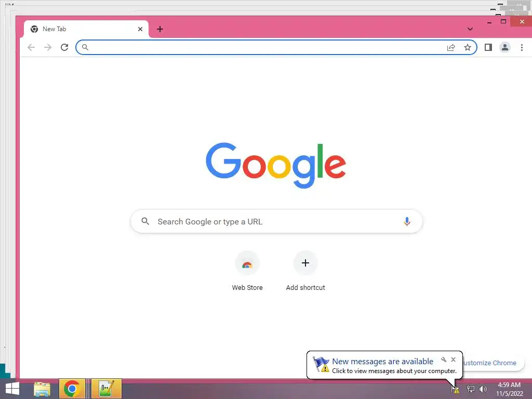Click the Google logo
The width and height of the screenshot is (532, 399).
276,165
